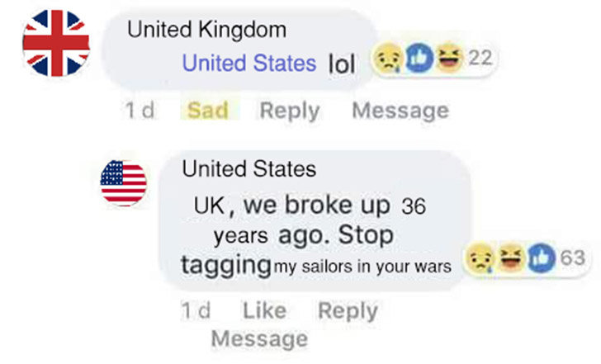The height and width of the screenshot is (364, 601).
Task: Open the United Kingdom profile name
Action: tap(207, 30)
